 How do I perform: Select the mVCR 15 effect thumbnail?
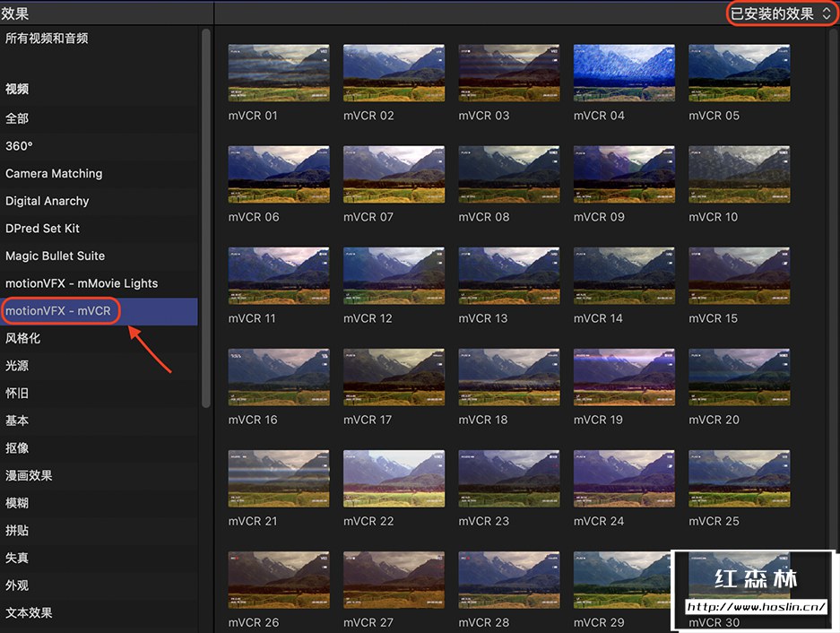(740, 275)
